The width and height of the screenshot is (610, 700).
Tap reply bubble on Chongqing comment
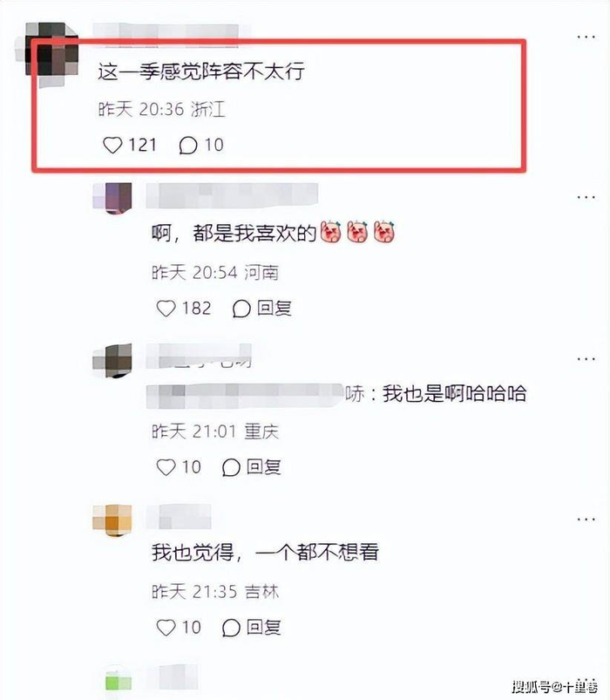(231, 467)
